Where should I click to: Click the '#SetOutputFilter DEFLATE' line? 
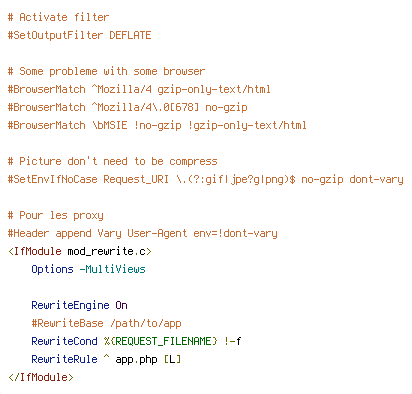(x=79, y=35)
